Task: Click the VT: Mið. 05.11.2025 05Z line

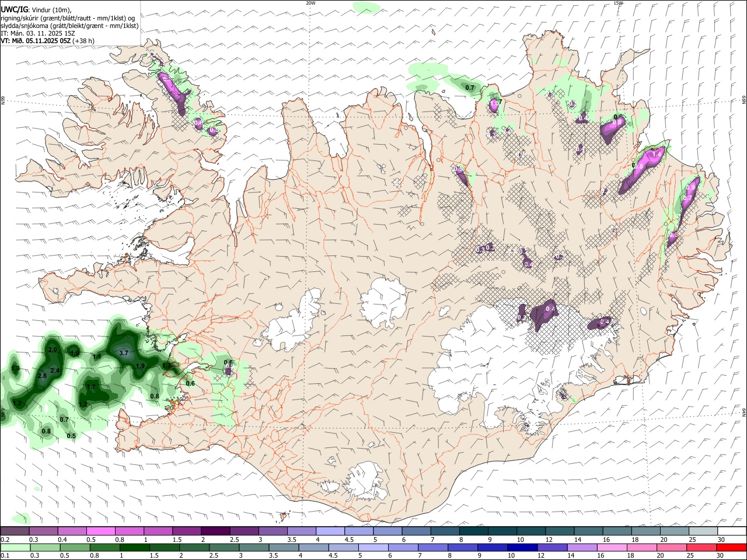Action: pos(47,41)
